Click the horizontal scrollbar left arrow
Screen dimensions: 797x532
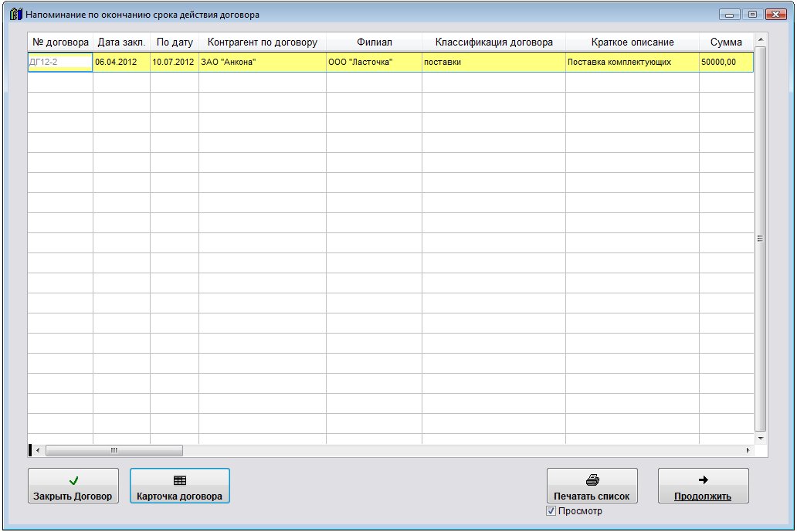click(38, 450)
